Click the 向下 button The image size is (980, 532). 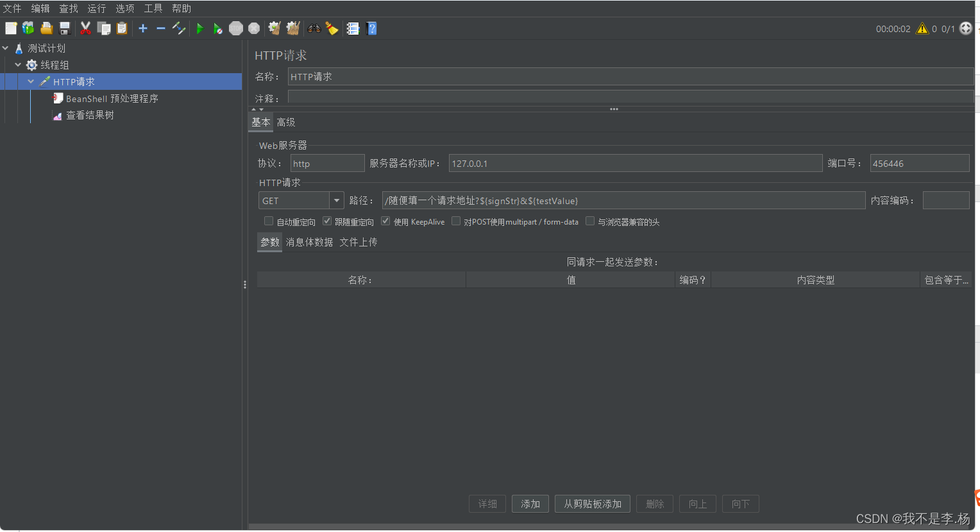point(741,504)
